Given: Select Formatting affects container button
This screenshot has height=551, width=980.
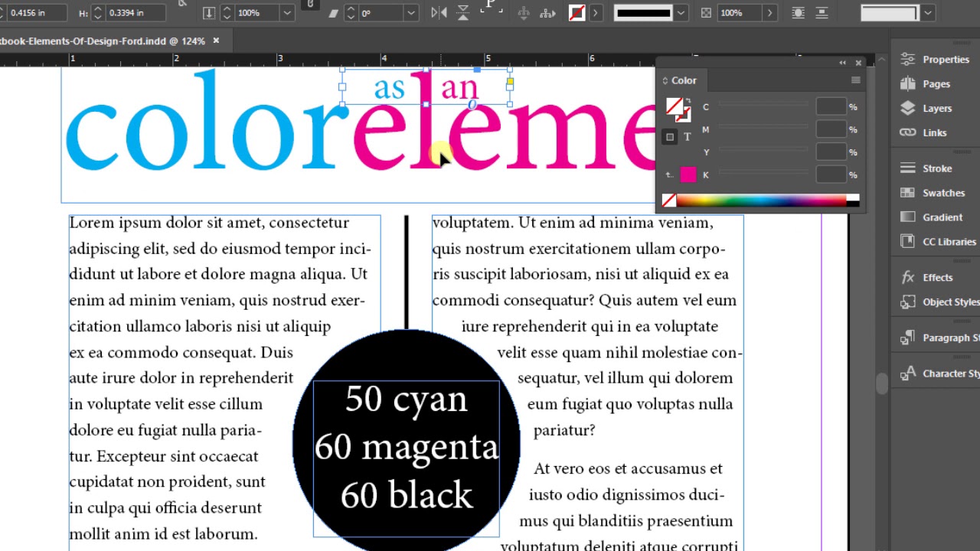Looking at the screenshot, I should (x=670, y=137).
